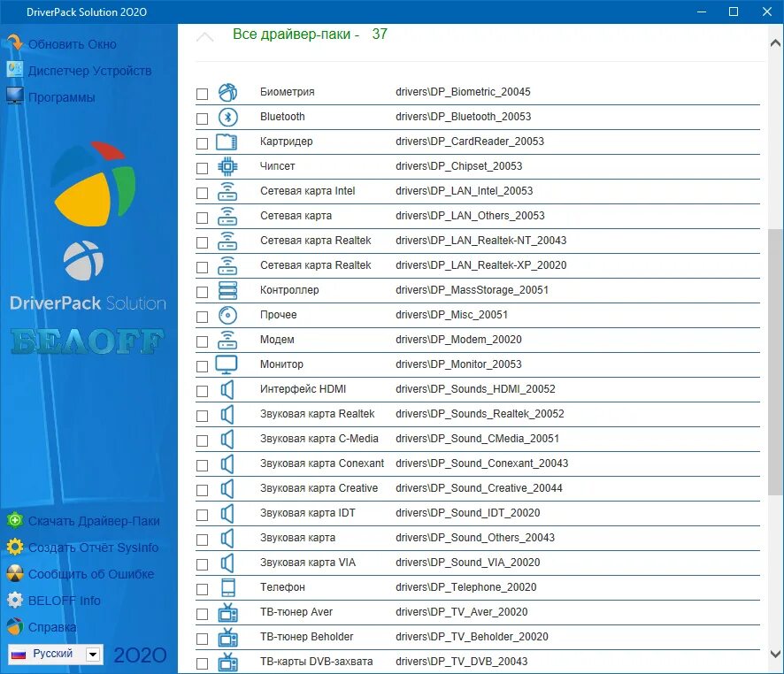Viewport: 784px width, 674px height.
Task: Click the Телефон phone icon
Action: click(228, 587)
